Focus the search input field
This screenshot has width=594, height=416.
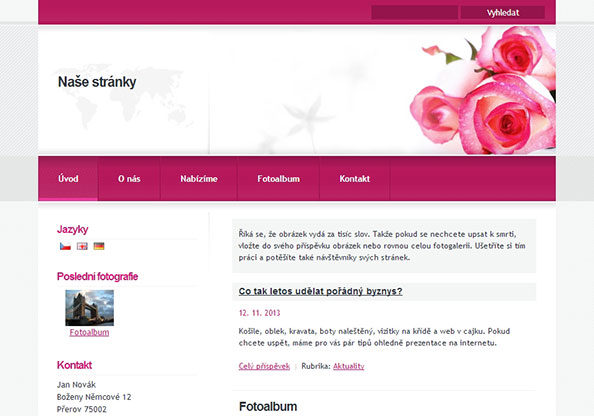(x=414, y=13)
